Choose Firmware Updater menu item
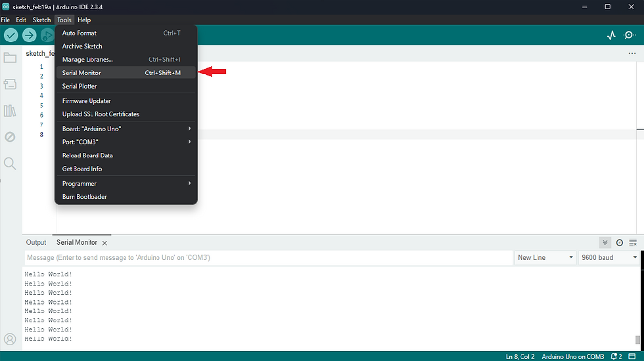The width and height of the screenshot is (644, 361). 126,101
